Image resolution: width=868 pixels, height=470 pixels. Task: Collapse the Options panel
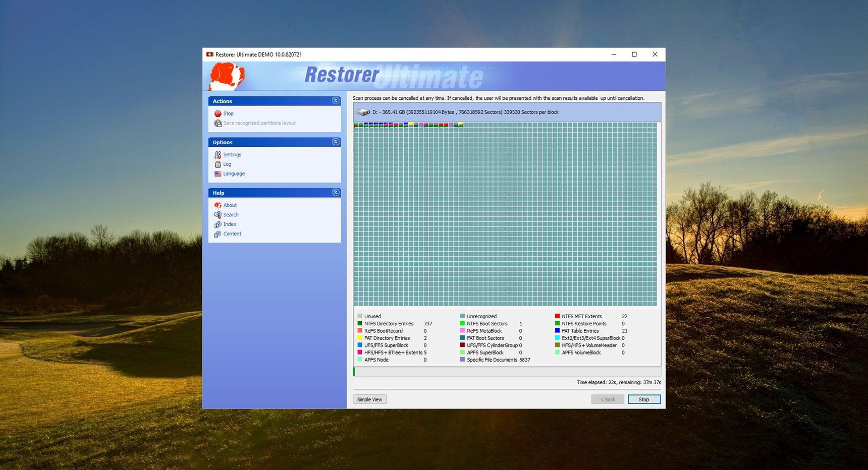click(336, 142)
